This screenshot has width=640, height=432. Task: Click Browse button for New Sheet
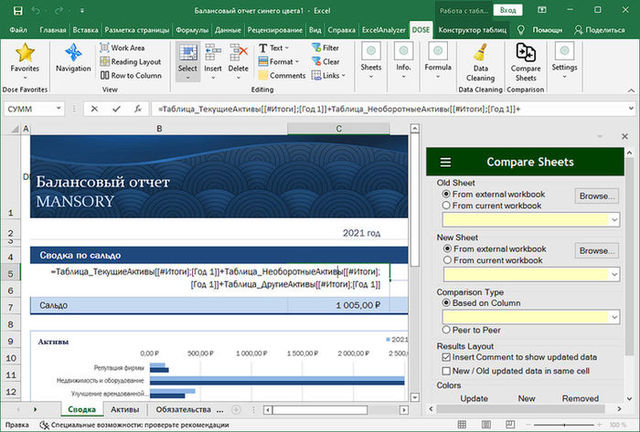coord(598,250)
